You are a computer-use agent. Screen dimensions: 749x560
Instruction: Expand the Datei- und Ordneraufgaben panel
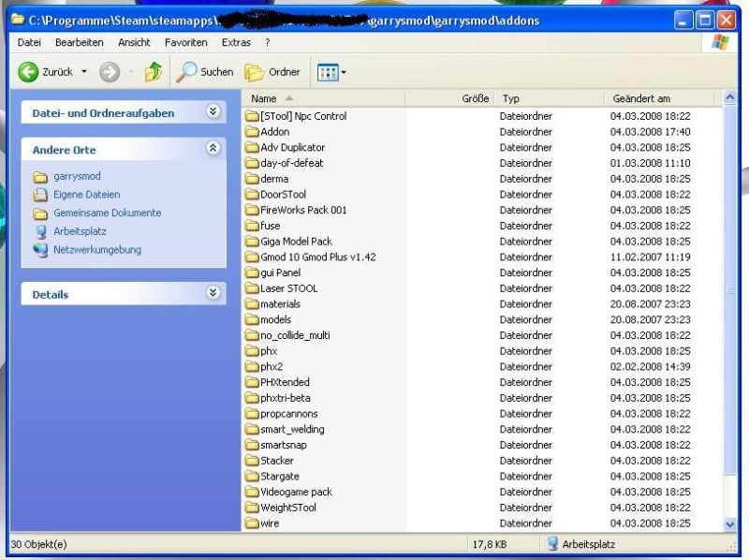[213, 111]
